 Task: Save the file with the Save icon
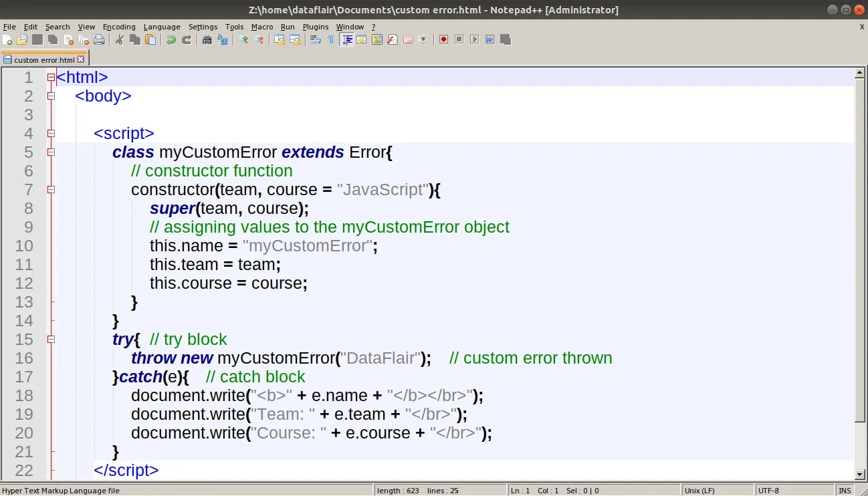pyautogui.click(x=37, y=39)
